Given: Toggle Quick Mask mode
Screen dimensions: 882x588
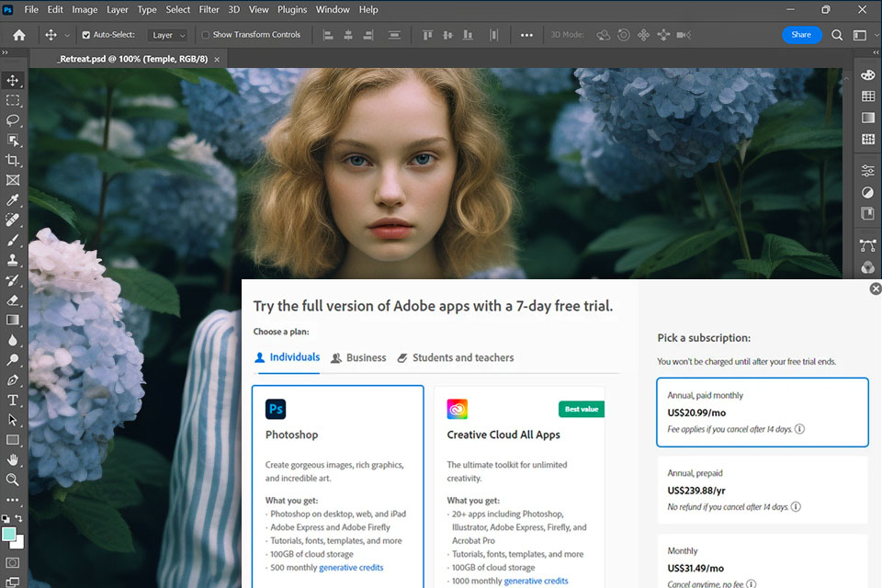Looking at the screenshot, I should click(12, 562).
